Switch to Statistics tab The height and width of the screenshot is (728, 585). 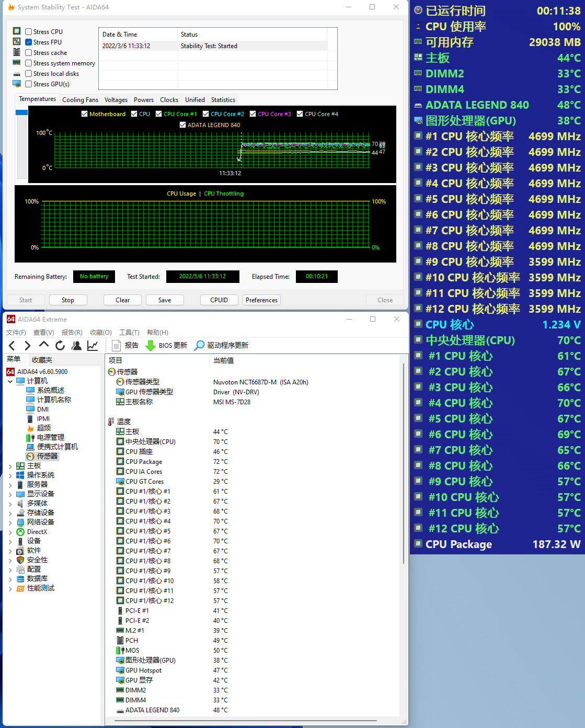(223, 100)
